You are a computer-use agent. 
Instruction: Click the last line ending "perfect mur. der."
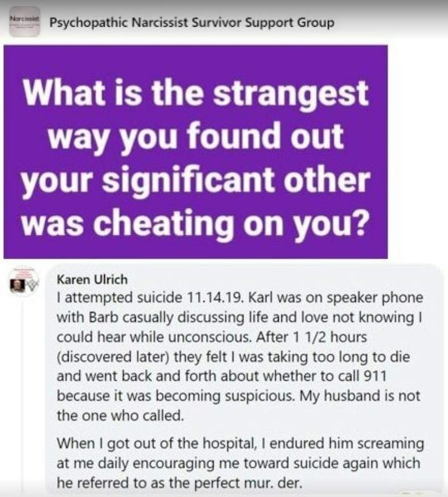pyautogui.click(x=179, y=483)
